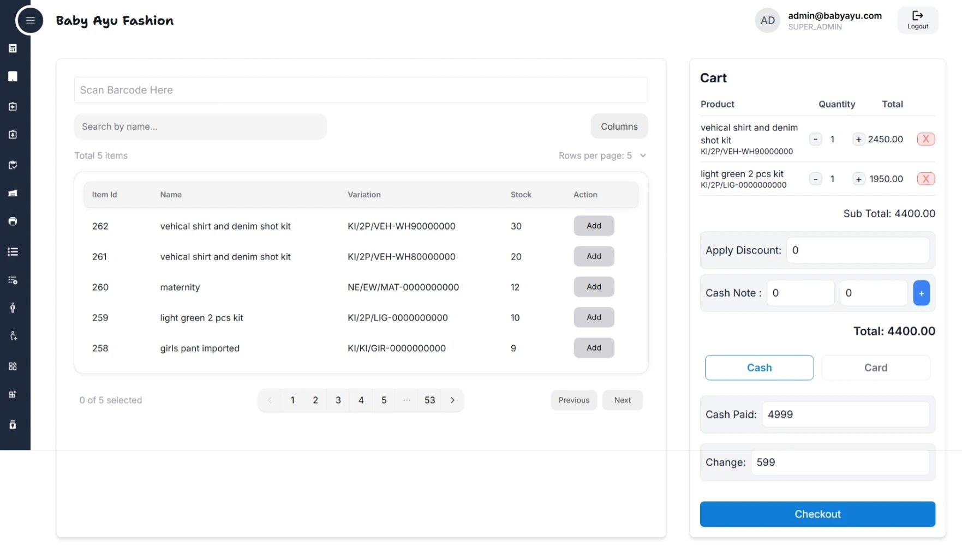Focus the Search by name field
This screenshot has width=962, height=560.
(200, 127)
